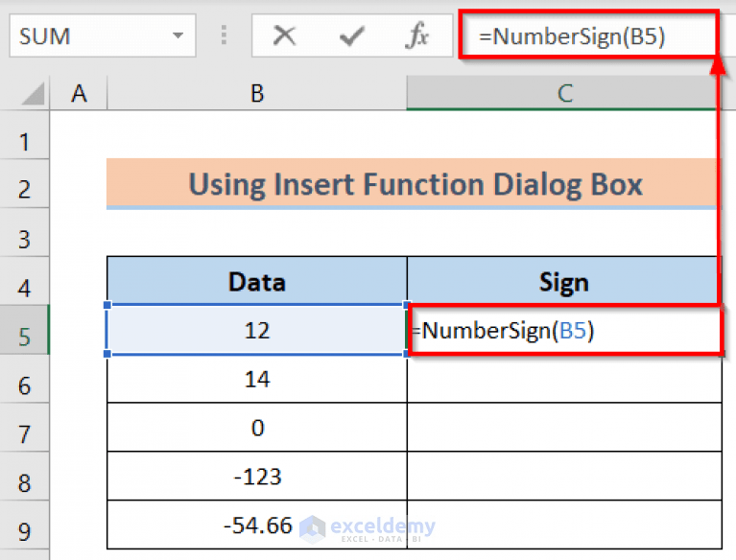The width and height of the screenshot is (736, 560).
Task: Click title cell 'Using Insert Function Dialog Box'
Action: 414,183
